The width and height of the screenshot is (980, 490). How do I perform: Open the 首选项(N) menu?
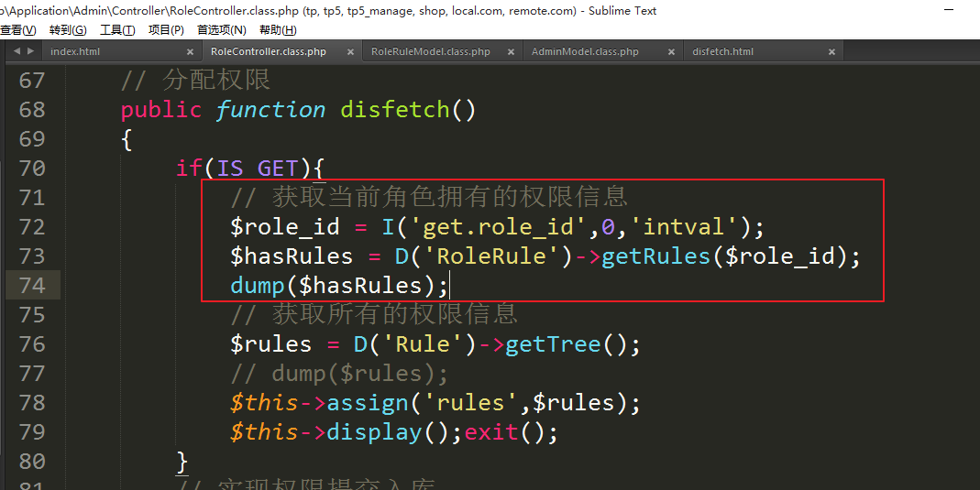click(x=221, y=30)
